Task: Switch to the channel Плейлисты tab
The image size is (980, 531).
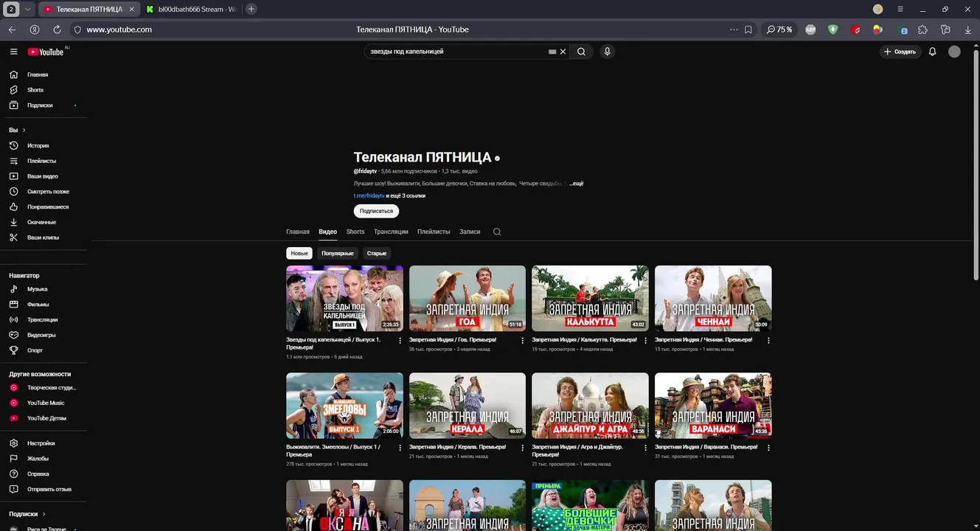Action: [x=434, y=232]
